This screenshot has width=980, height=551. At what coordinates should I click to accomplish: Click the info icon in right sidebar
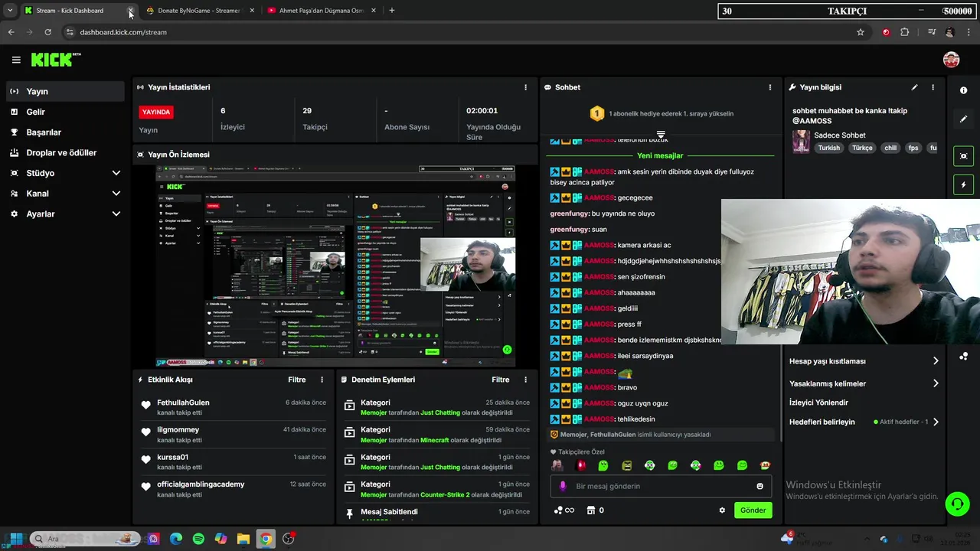(963, 90)
